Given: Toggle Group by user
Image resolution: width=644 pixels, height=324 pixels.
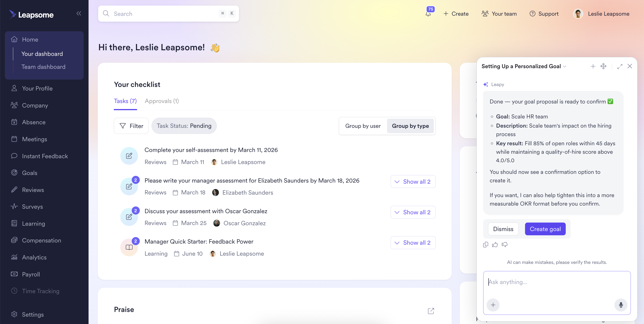Looking at the screenshot, I should (363, 126).
